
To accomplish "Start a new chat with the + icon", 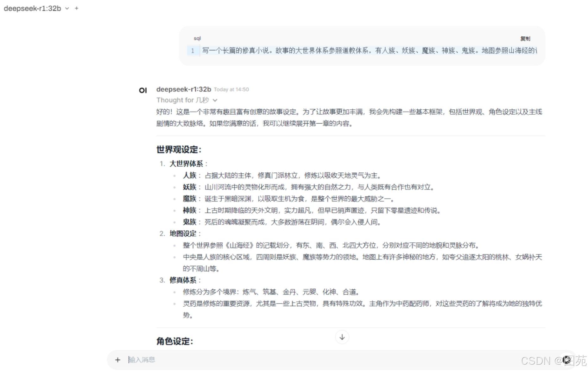I will tap(76, 9).
